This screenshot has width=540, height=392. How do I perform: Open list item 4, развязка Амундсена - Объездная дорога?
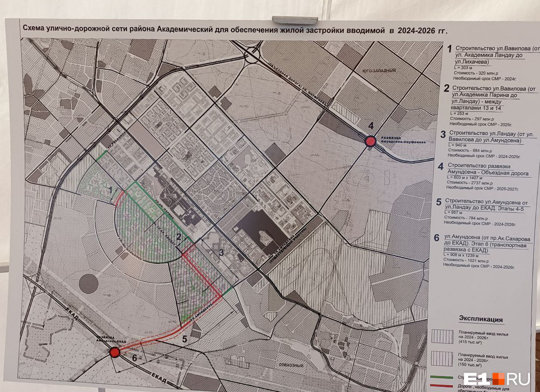(487, 170)
